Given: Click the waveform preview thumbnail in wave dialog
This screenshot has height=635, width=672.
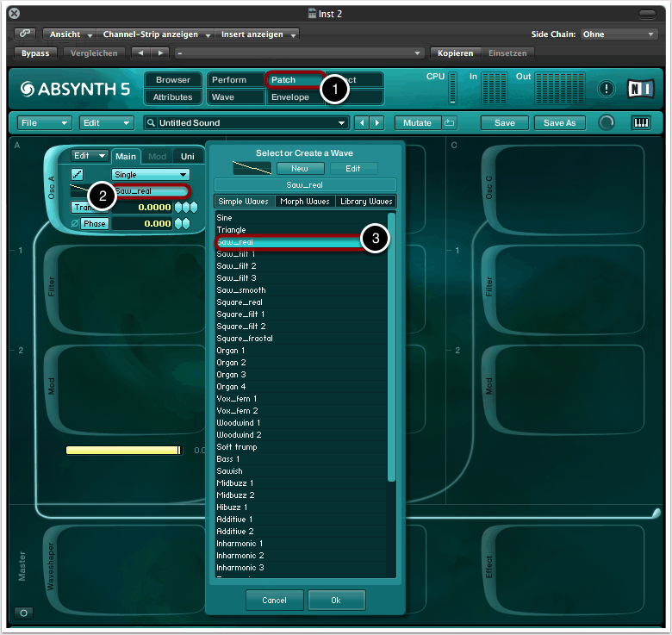Looking at the screenshot, I should point(252,168).
